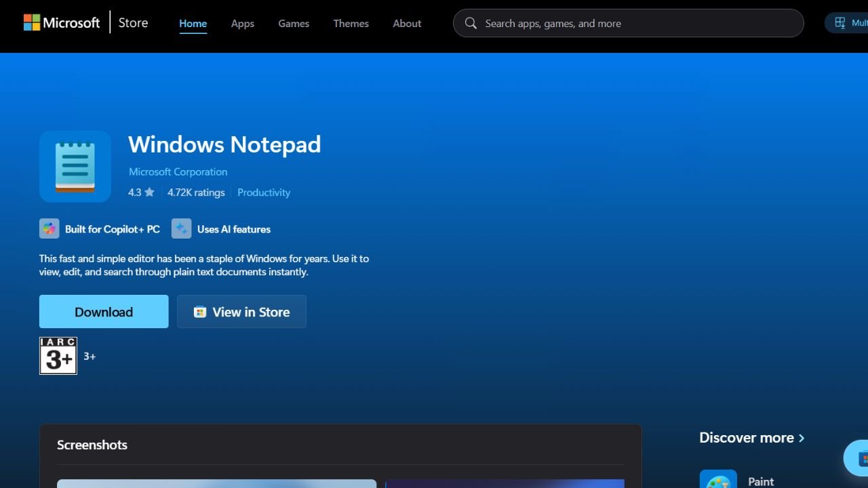The width and height of the screenshot is (868, 488).
Task: Click the search magnifier icon
Action: click(471, 23)
